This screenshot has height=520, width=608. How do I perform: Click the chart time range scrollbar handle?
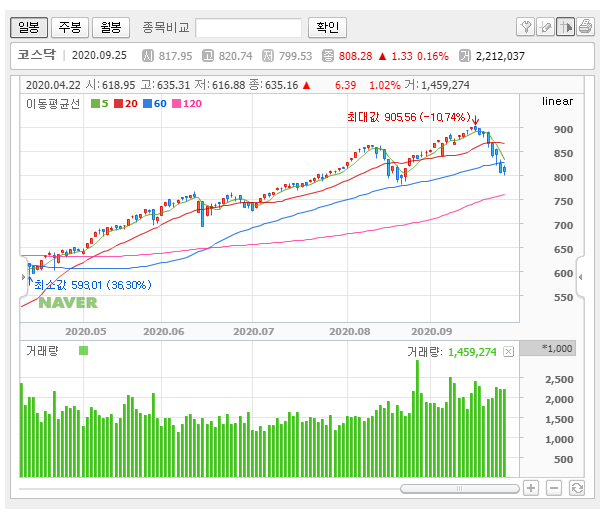point(459,489)
